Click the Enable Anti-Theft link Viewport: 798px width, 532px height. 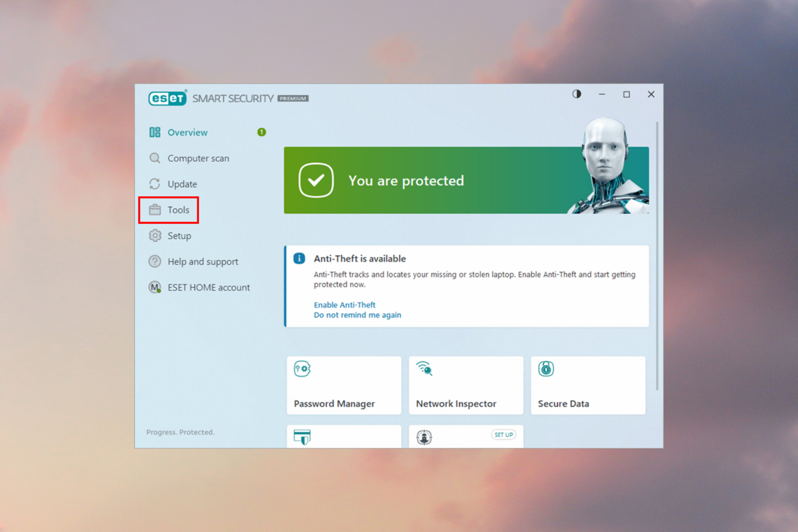click(345, 305)
